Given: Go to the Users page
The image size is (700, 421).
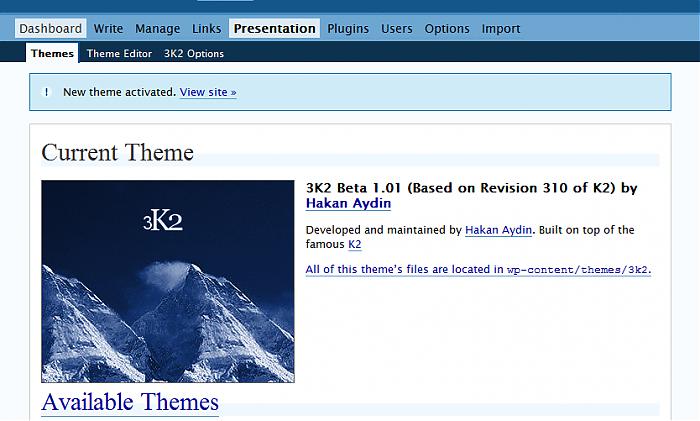Looking at the screenshot, I should 396,29.
